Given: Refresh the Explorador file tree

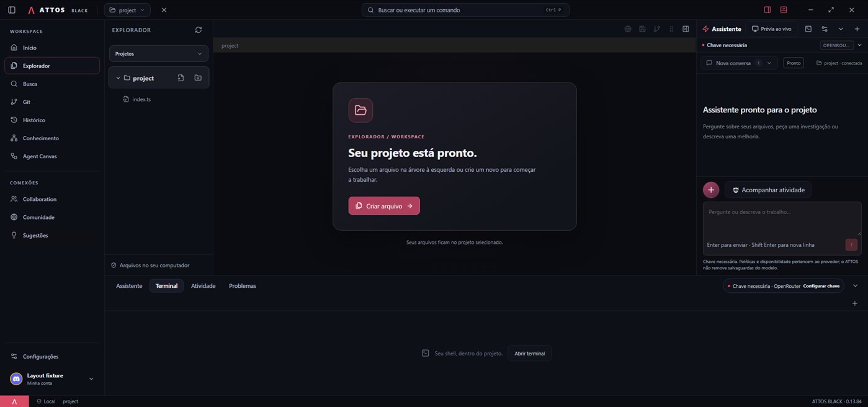Looking at the screenshot, I should pyautogui.click(x=199, y=30).
